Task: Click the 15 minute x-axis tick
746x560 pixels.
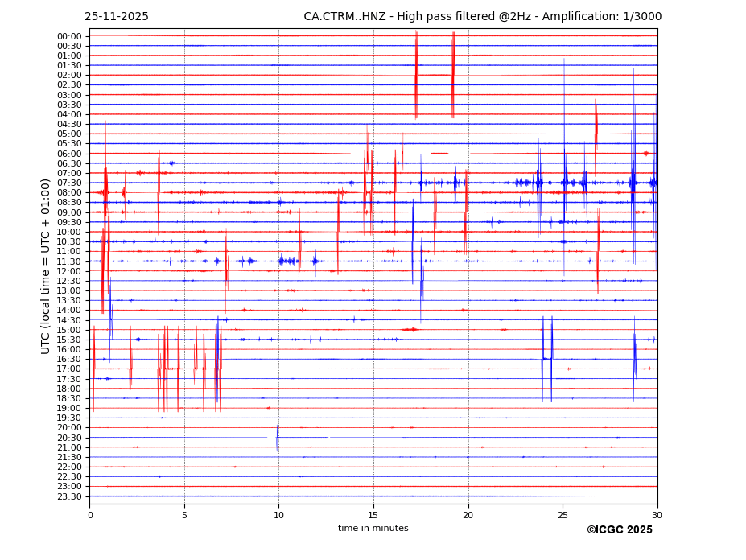Action: (373, 515)
